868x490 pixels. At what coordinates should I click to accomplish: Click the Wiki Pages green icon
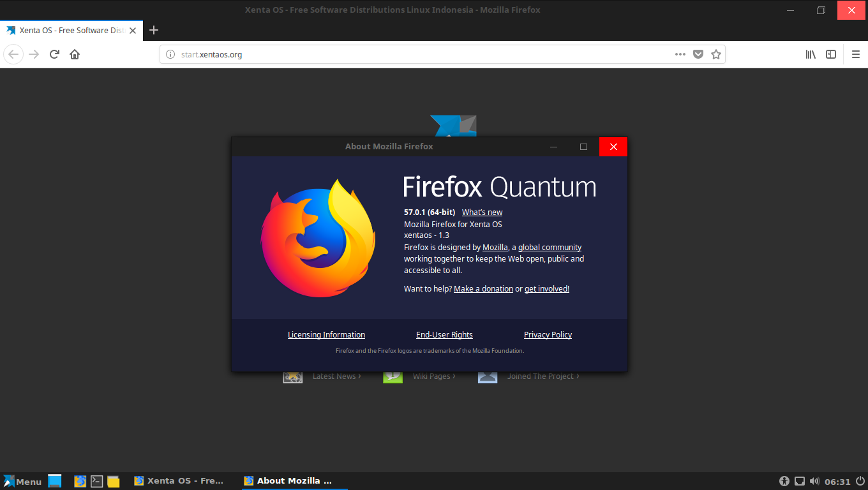tap(393, 376)
